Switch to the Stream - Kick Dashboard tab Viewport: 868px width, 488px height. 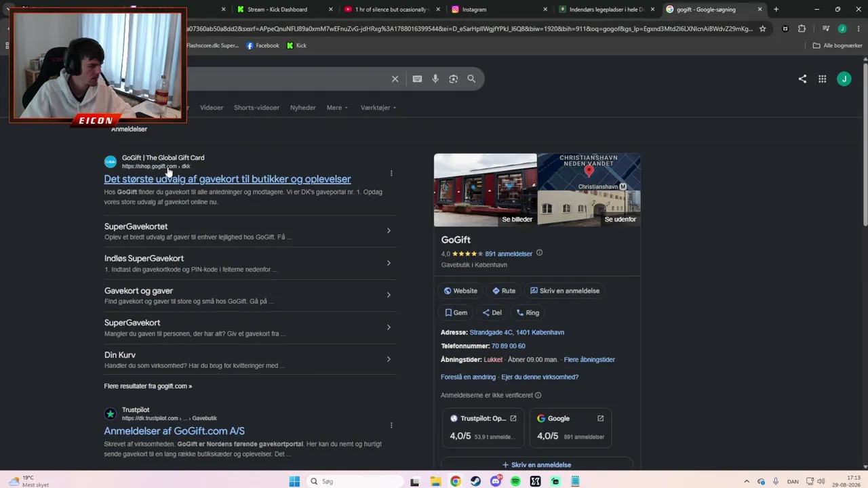[x=285, y=9]
